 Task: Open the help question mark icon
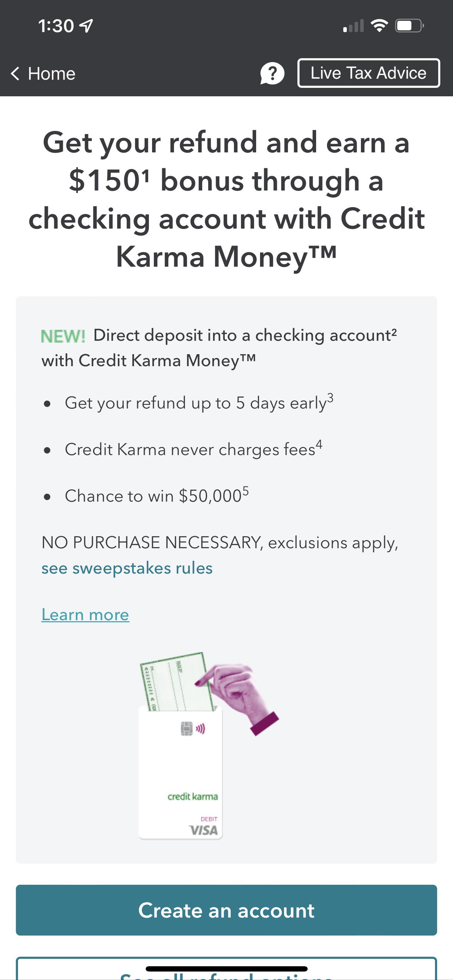(272, 73)
